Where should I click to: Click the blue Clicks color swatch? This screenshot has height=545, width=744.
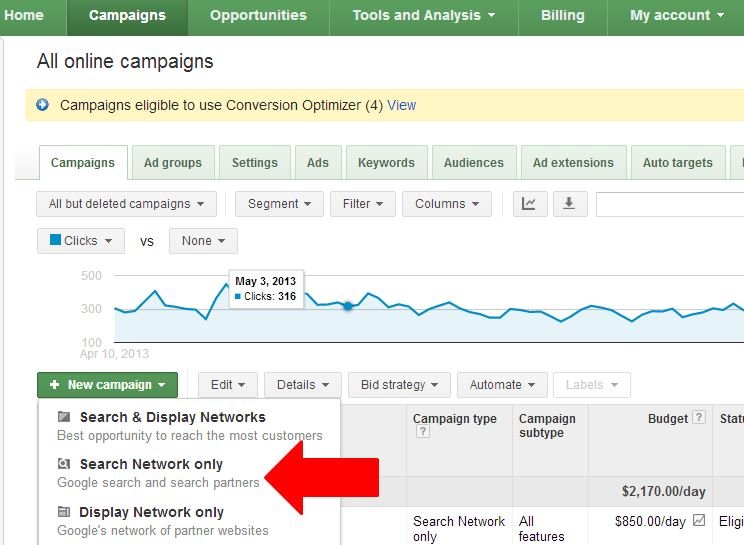pyautogui.click(x=56, y=240)
